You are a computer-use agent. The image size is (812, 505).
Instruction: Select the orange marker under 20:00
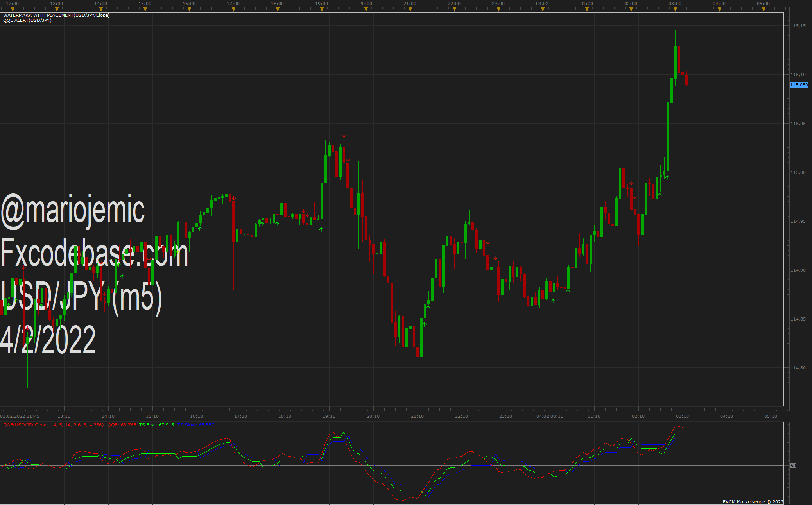[x=366, y=9]
